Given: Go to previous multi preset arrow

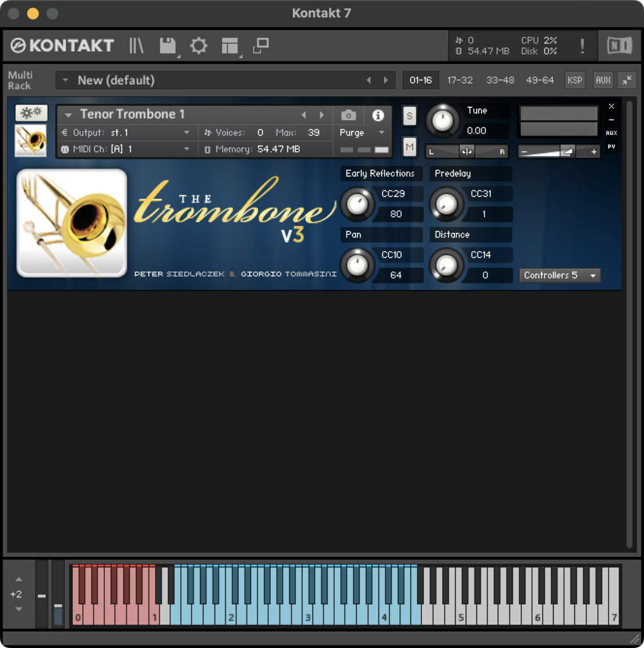Looking at the screenshot, I should (x=368, y=80).
